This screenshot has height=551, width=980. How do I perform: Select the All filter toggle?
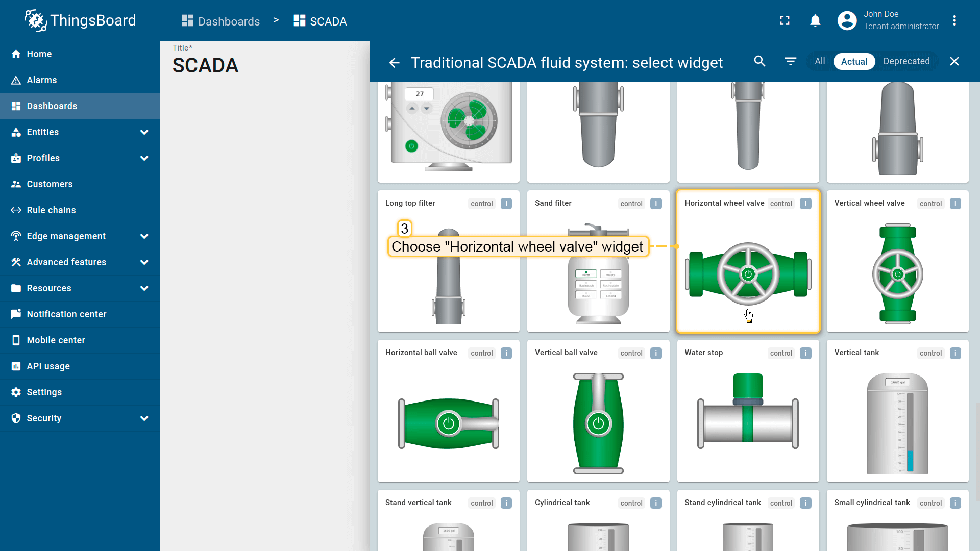click(x=820, y=61)
